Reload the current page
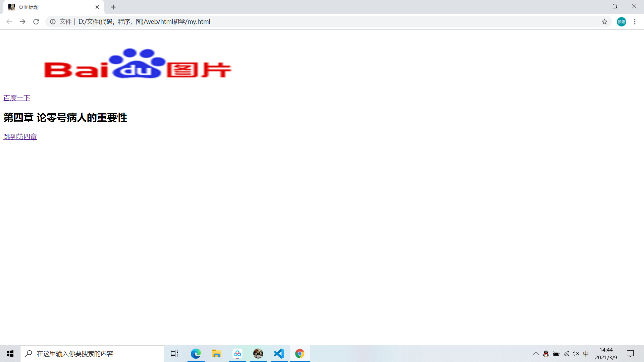The width and height of the screenshot is (644, 362). 36,21
